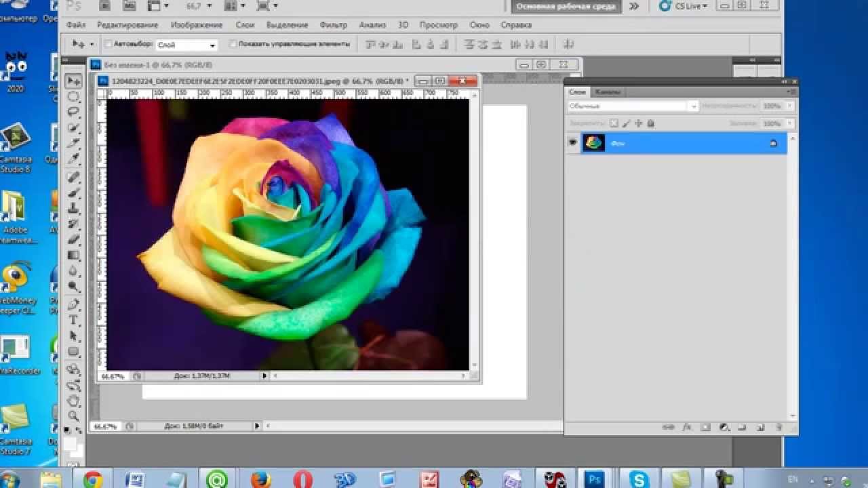The width and height of the screenshot is (868, 488).
Task: Select the History Brush tool
Action: [73, 224]
